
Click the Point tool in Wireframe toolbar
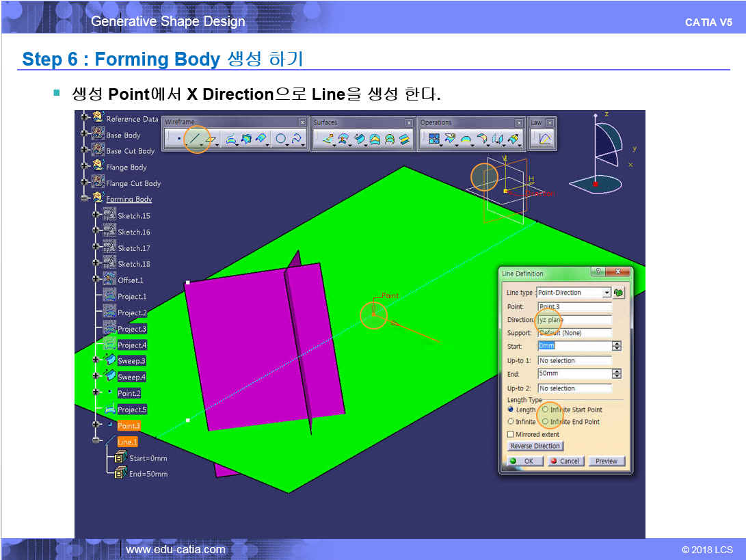point(179,139)
